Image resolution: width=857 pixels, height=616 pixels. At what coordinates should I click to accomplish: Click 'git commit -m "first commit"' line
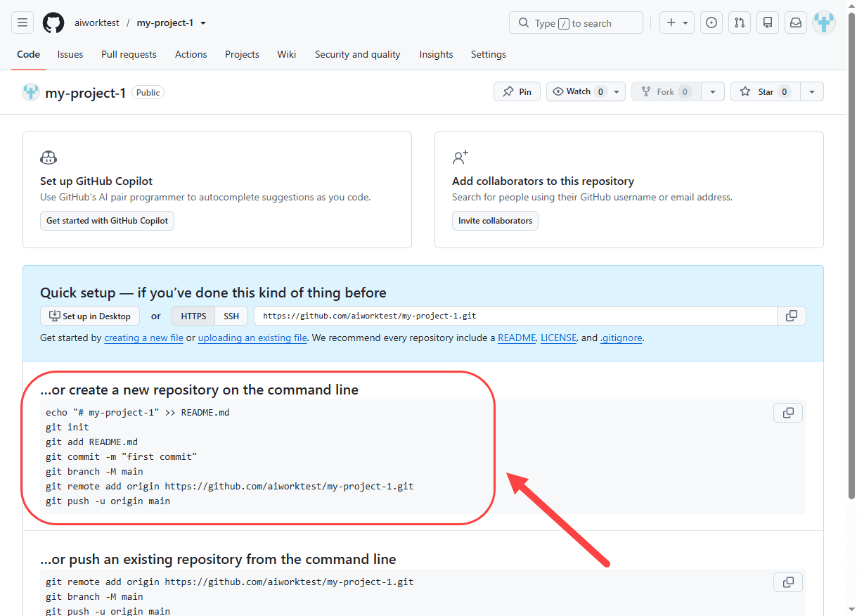pyautogui.click(x=121, y=456)
